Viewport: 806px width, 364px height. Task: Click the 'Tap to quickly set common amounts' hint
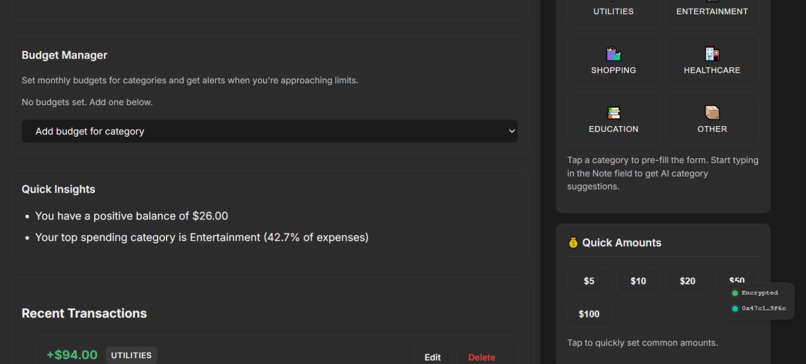point(643,343)
